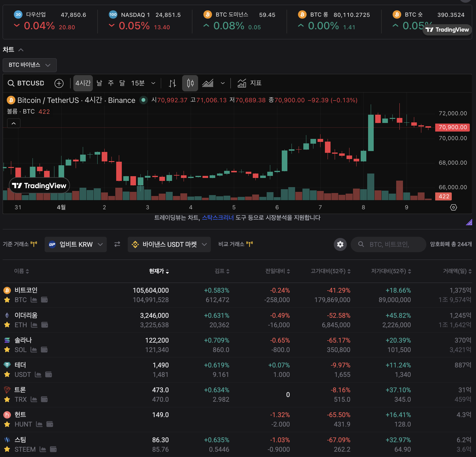Open the BTC 롱 ticker item
Screen dimensions: 476x457
(334, 21)
